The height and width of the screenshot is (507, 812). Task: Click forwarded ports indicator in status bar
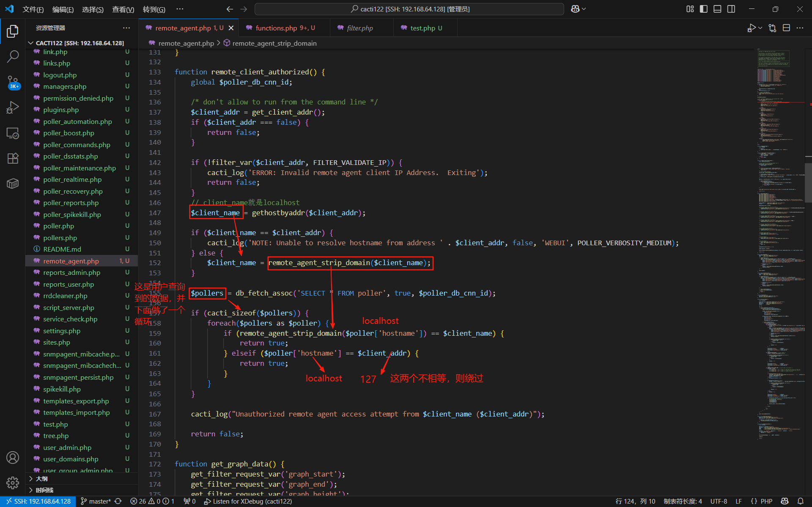[189, 501]
